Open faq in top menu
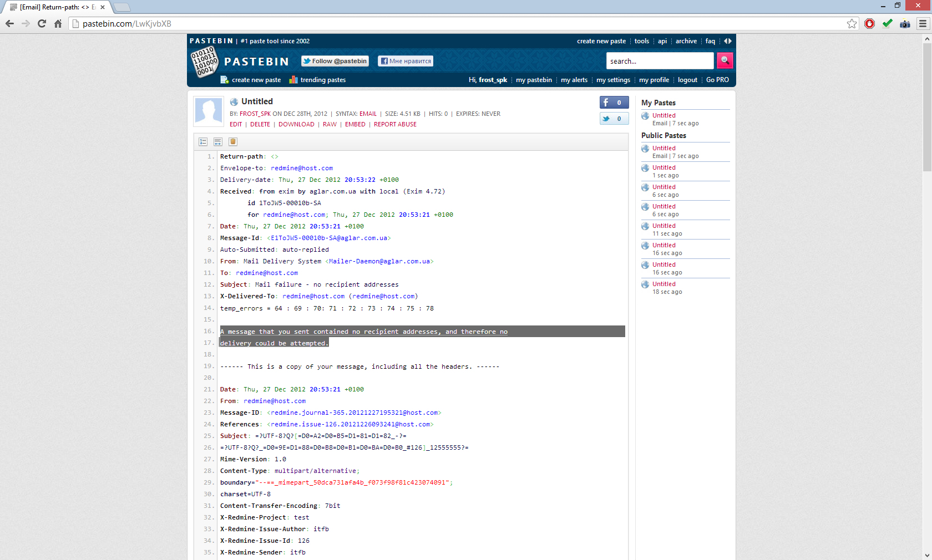The height and width of the screenshot is (560, 932). (x=710, y=41)
